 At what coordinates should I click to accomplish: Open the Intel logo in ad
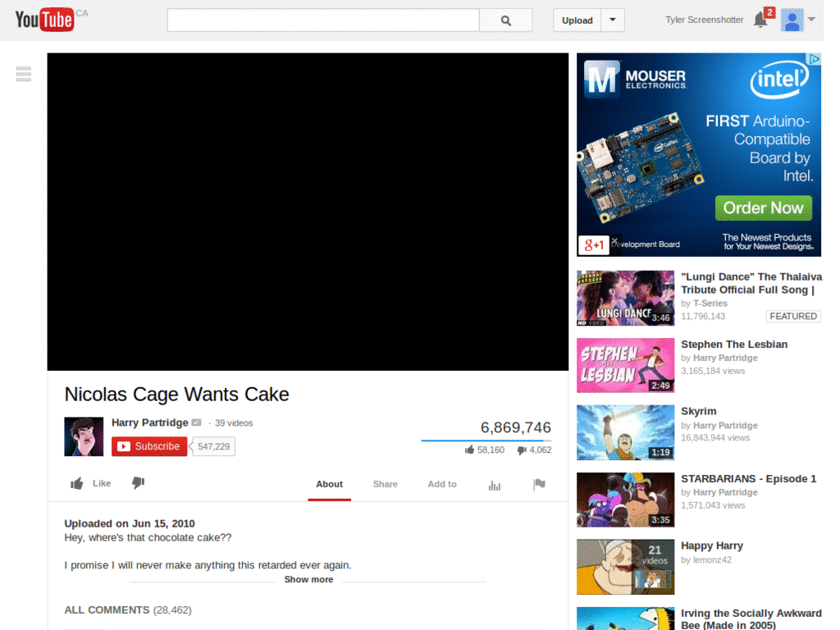coord(779,80)
